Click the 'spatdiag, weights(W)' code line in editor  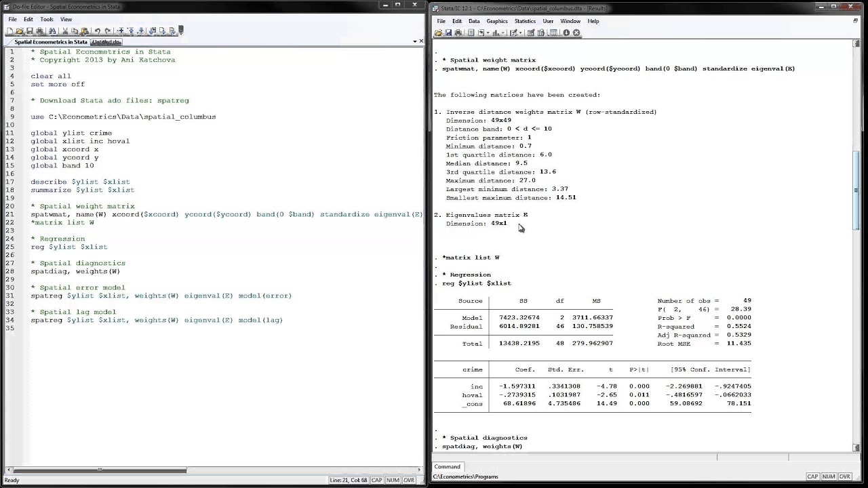tap(75, 271)
